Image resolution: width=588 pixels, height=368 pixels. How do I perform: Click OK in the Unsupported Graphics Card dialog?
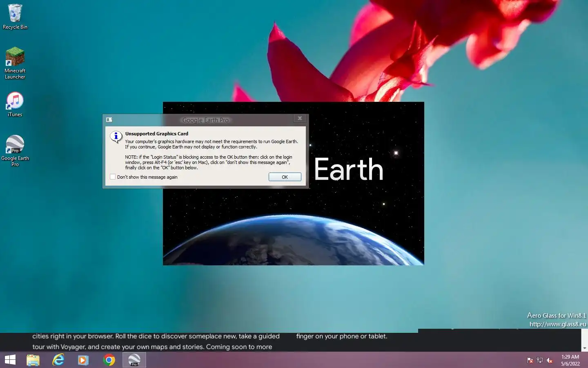pyautogui.click(x=285, y=177)
